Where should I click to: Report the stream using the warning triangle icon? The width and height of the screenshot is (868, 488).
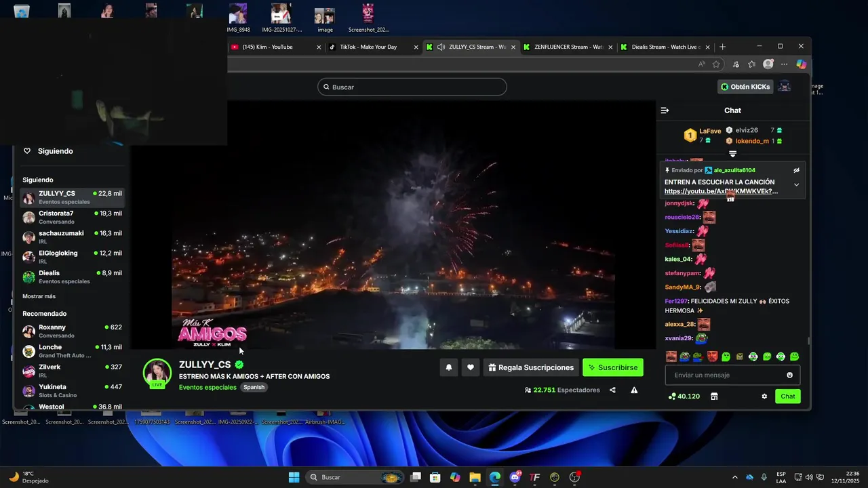634,390
